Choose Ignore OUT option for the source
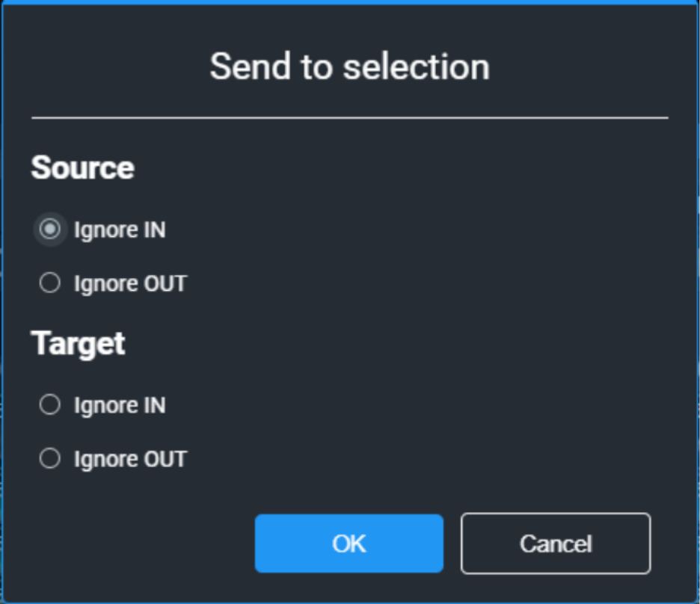Viewport: 700px width, 604px height. click(50, 283)
